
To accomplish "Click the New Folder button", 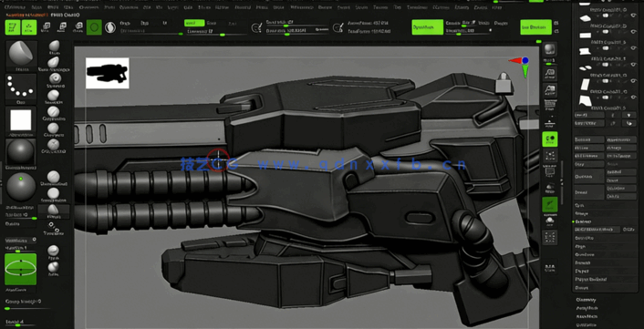I will pos(589,123).
